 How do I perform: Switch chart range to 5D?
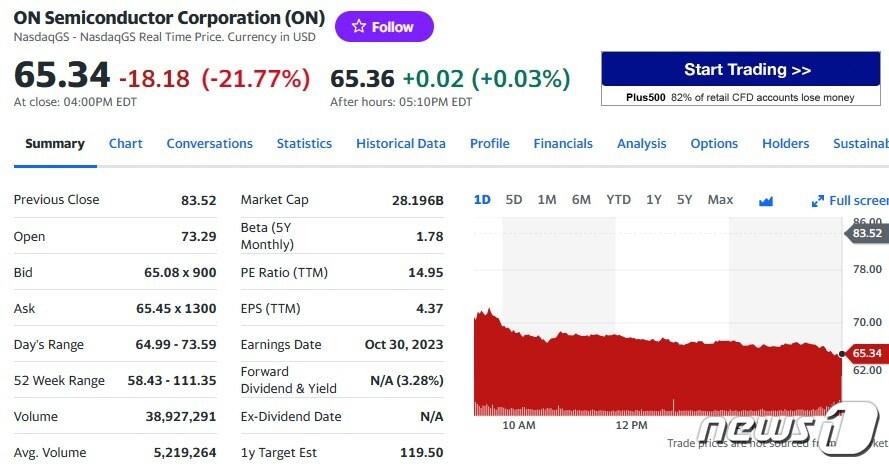click(x=514, y=200)
